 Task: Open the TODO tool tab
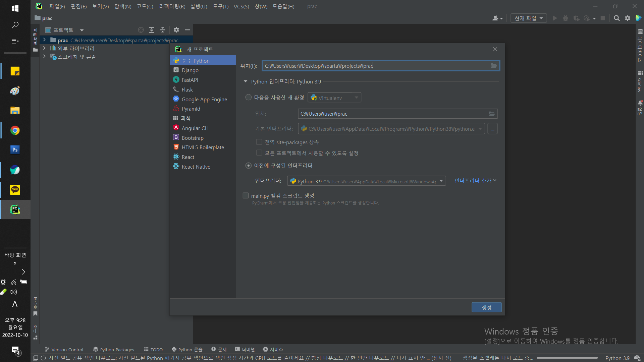tap(153, 349)
